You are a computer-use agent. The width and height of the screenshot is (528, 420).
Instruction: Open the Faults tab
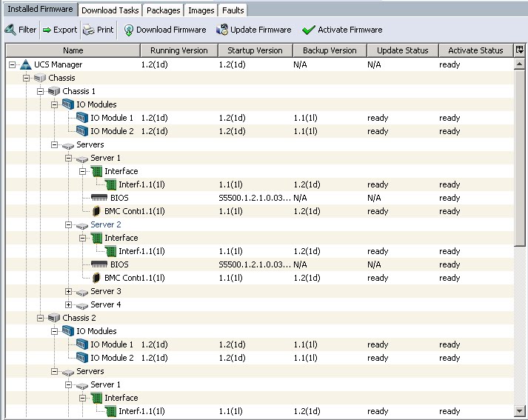click(233, 10)
